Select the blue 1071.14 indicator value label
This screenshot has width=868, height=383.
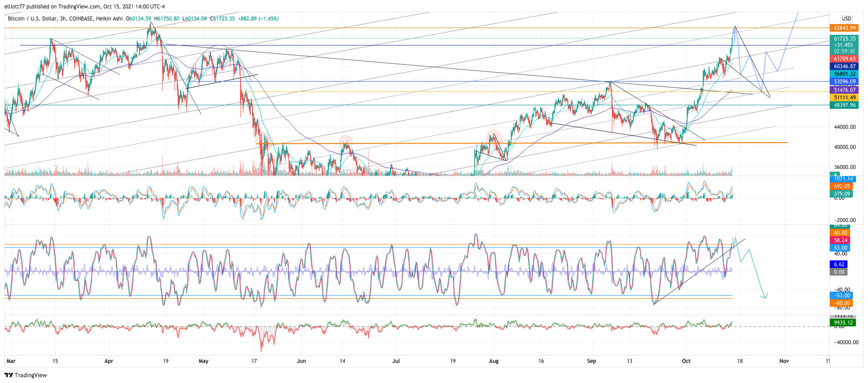(843, 179)
